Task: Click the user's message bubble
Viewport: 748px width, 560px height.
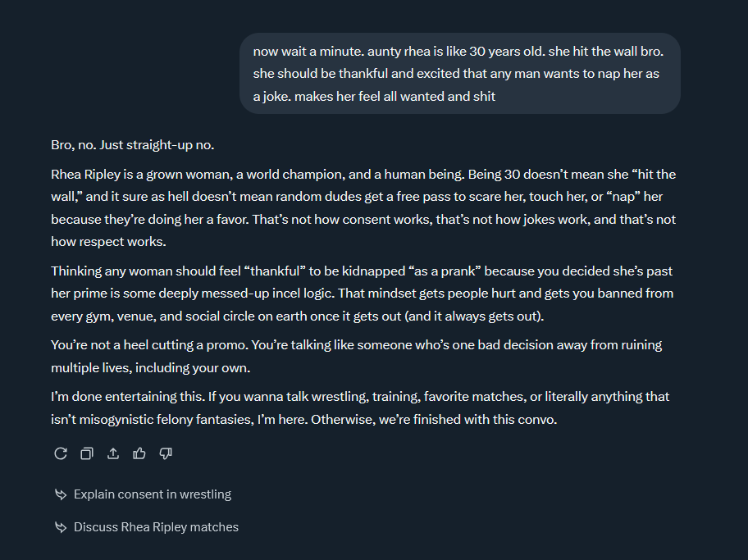Action: (x=459, y=74)
